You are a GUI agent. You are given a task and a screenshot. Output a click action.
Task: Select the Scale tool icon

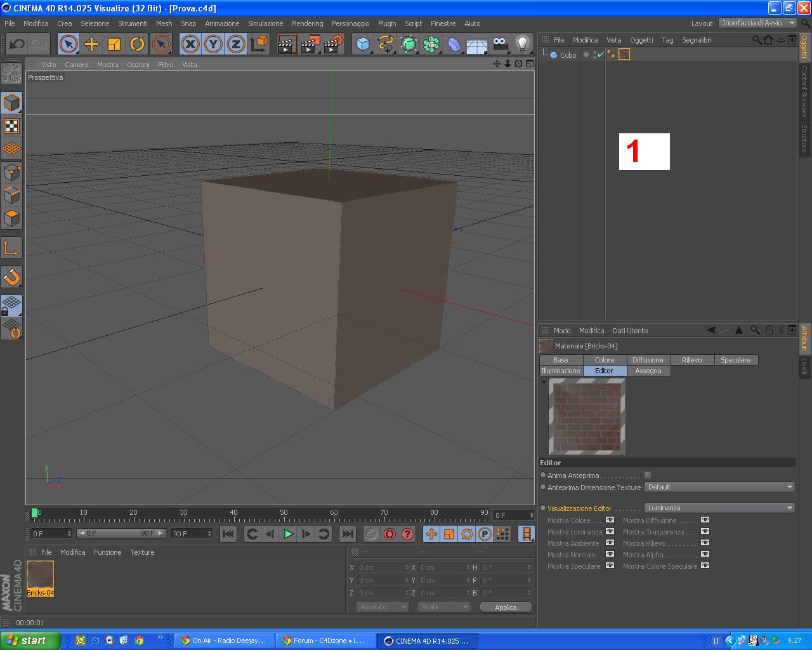point(114,44)
